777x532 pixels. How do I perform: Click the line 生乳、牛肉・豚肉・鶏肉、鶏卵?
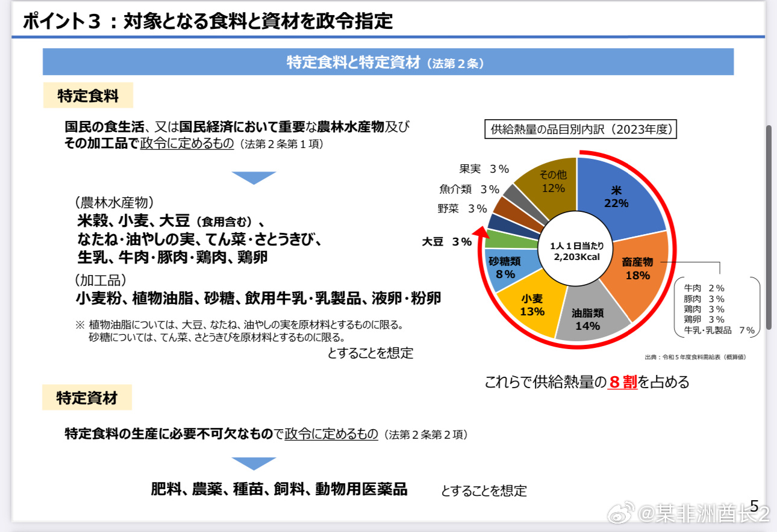click(172, 257)
